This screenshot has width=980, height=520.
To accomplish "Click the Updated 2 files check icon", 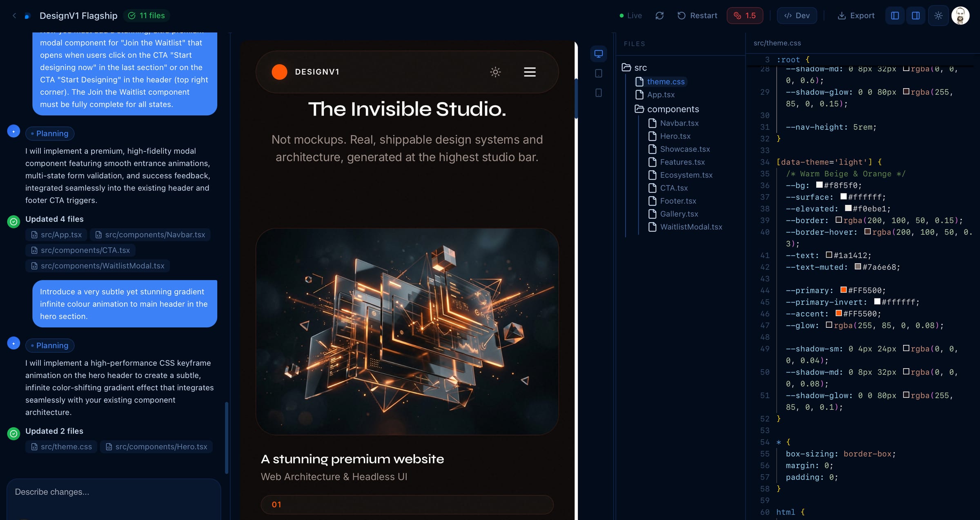I will (x=13, y=433).
